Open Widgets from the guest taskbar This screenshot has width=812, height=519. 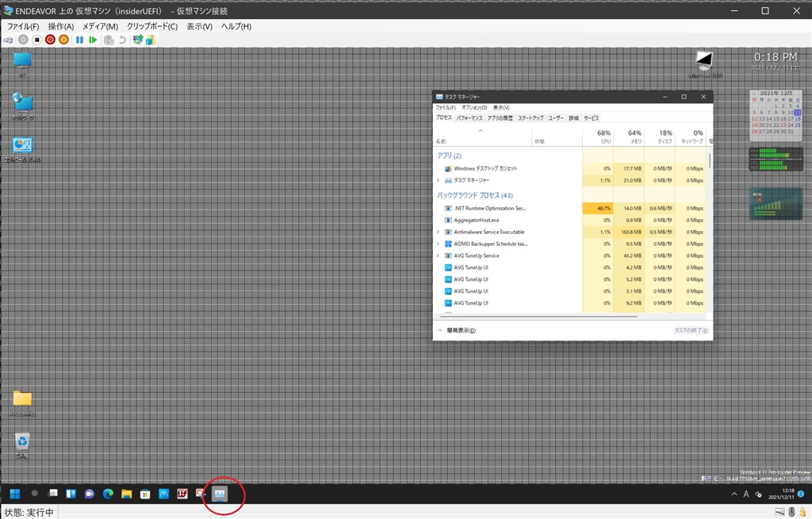(71, 494)
